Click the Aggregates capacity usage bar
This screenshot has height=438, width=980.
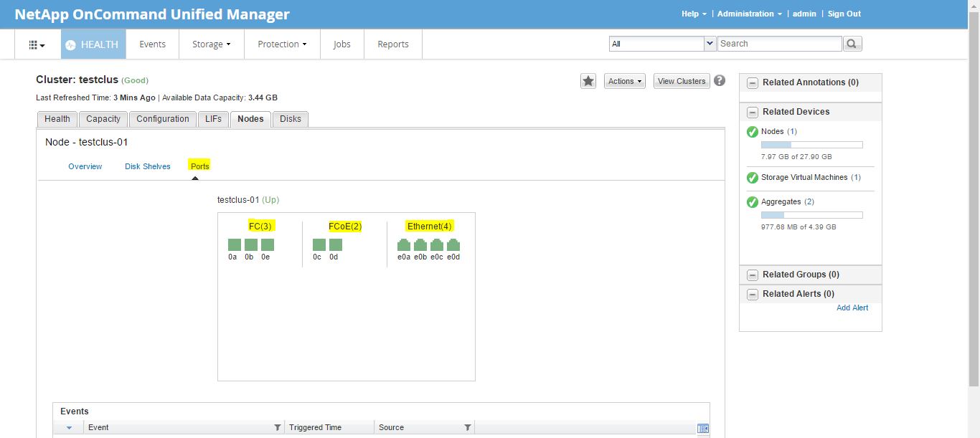[811, 214]
